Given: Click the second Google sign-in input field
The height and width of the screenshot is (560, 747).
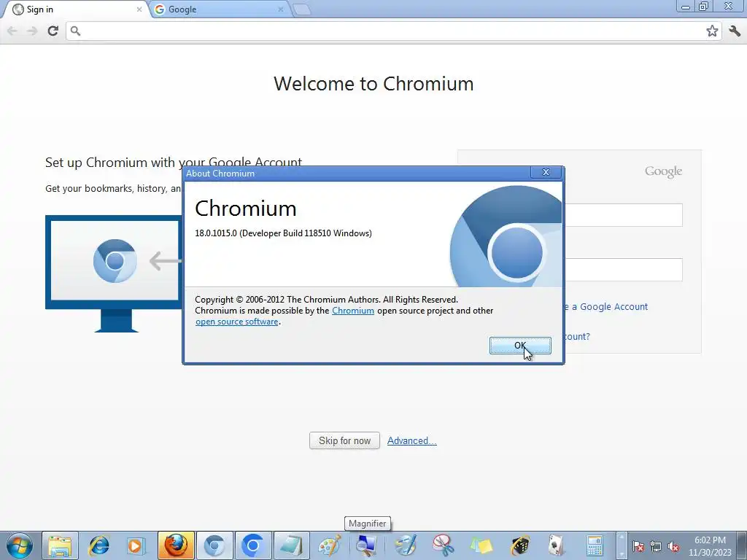Looking at the screenshot, I should [x=623, y=270].
